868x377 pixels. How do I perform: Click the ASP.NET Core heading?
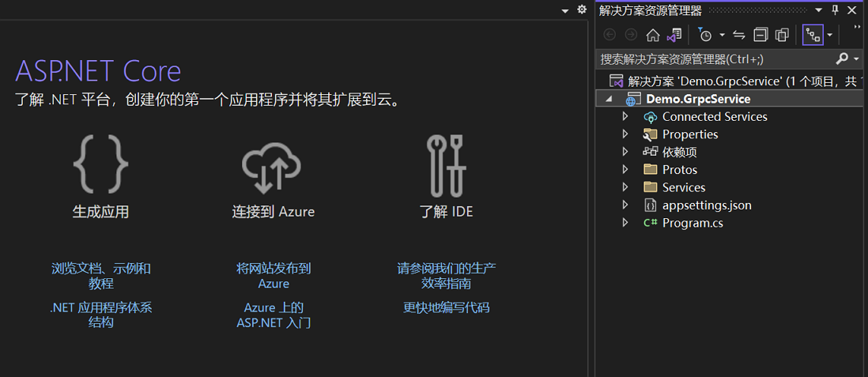pyautogui.click(x=98, y=71)
